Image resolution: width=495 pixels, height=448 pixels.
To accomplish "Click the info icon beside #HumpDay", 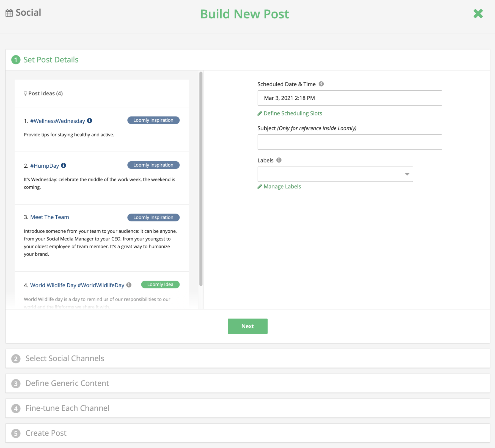I will [64, 165].
